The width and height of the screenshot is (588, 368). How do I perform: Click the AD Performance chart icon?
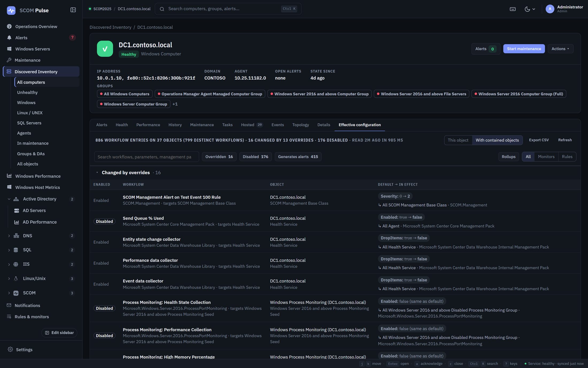[17, 222]
